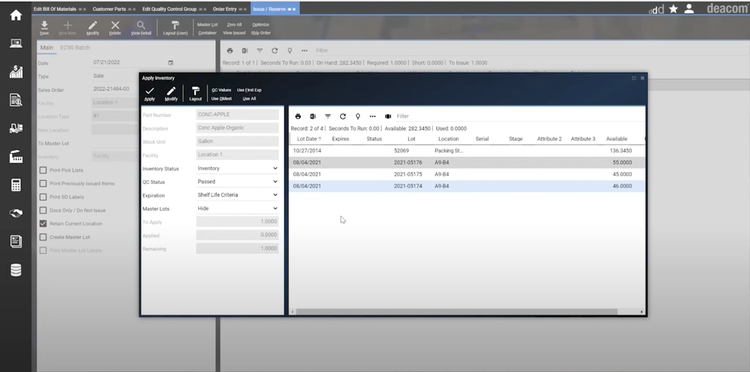This screenshot has height=372, width=750.
Task: Click View Detail magnifier in Issue / Reserve toolbar
Action: [141, 28]
